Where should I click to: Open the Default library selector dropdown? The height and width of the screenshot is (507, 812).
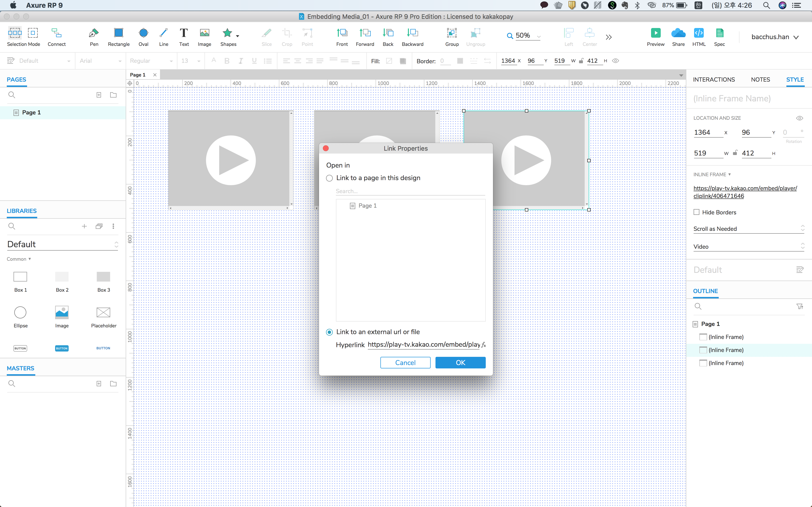click(62, 244)
